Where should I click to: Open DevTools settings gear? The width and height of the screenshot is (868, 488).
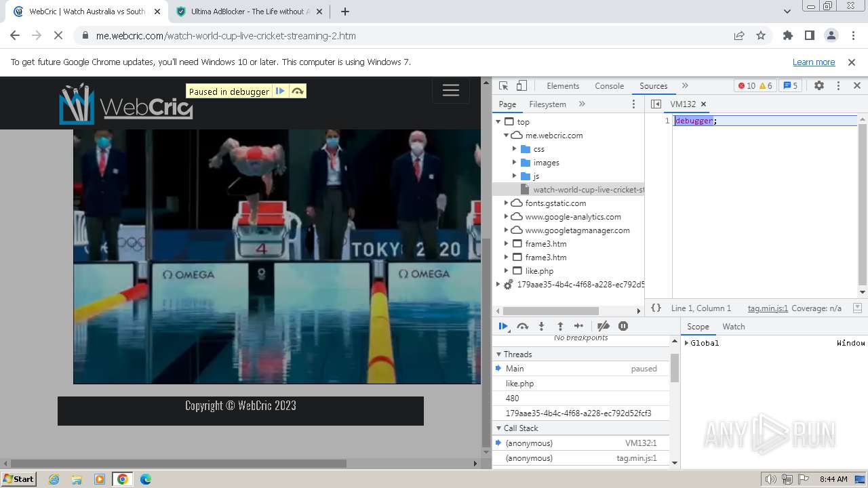click(819, 86)
